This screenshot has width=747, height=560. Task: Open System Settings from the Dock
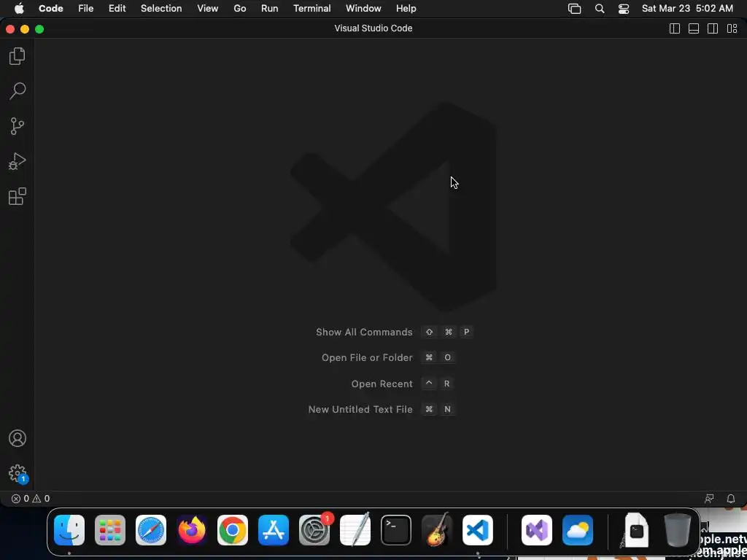coord(314,530)
